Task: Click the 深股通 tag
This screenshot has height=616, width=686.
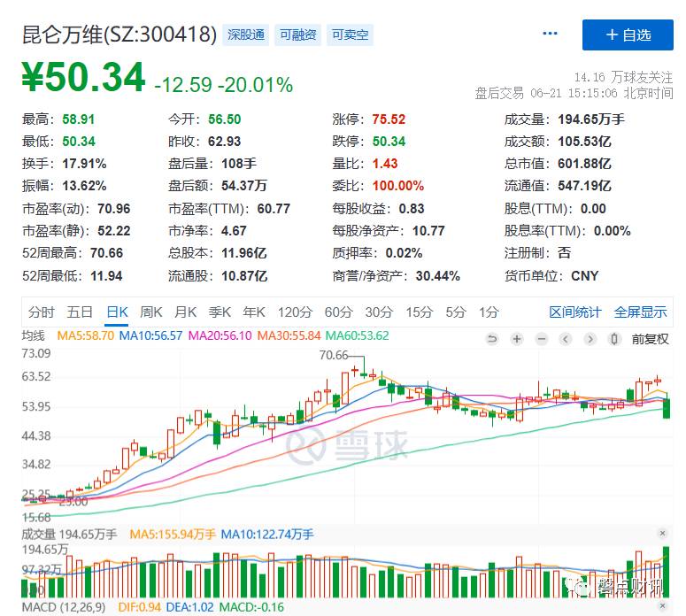Action: point(246,35)
